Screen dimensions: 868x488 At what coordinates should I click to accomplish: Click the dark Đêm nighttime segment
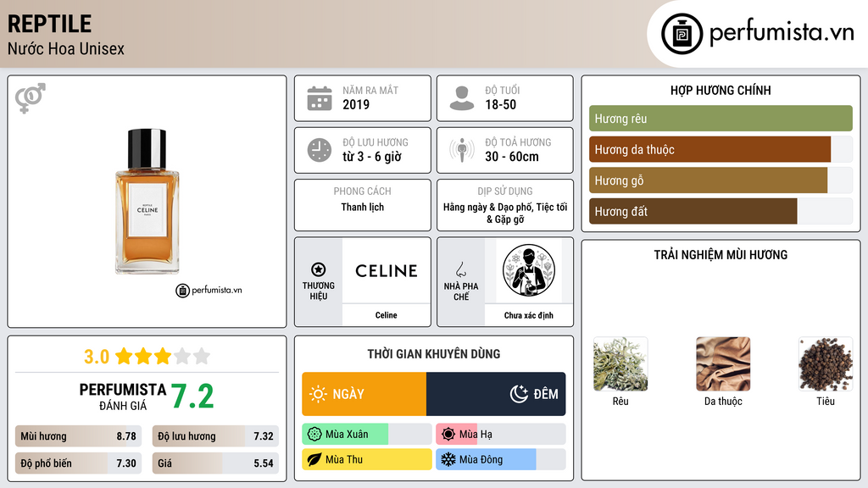point(496,394)
